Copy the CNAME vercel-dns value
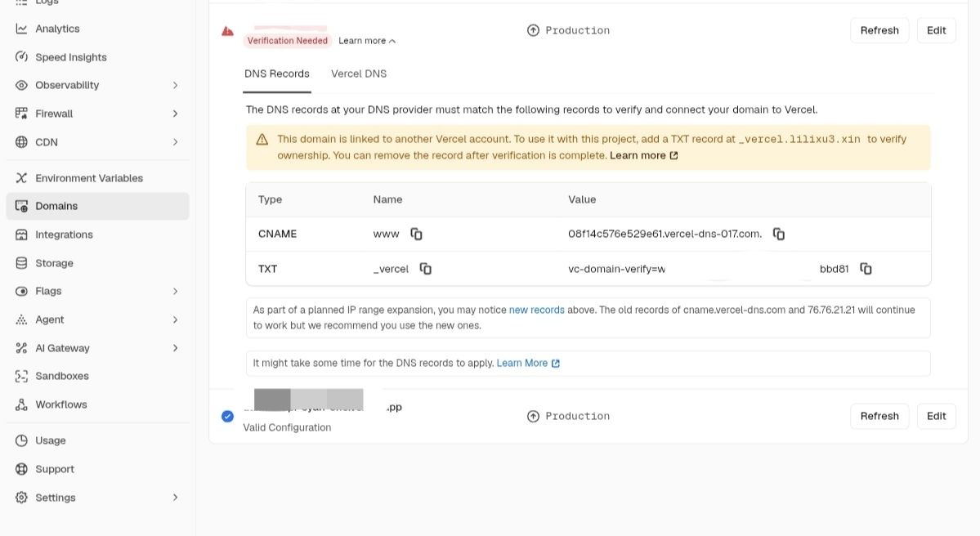This screenshot has width=980, height=536. point(779,234)
